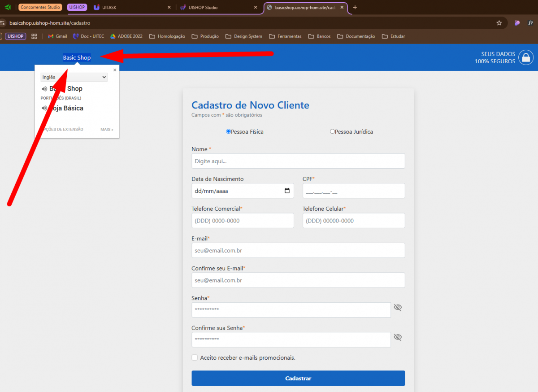Click the padlock security icon in header
The image size is (538, 392).
click(x=525, y=58)
